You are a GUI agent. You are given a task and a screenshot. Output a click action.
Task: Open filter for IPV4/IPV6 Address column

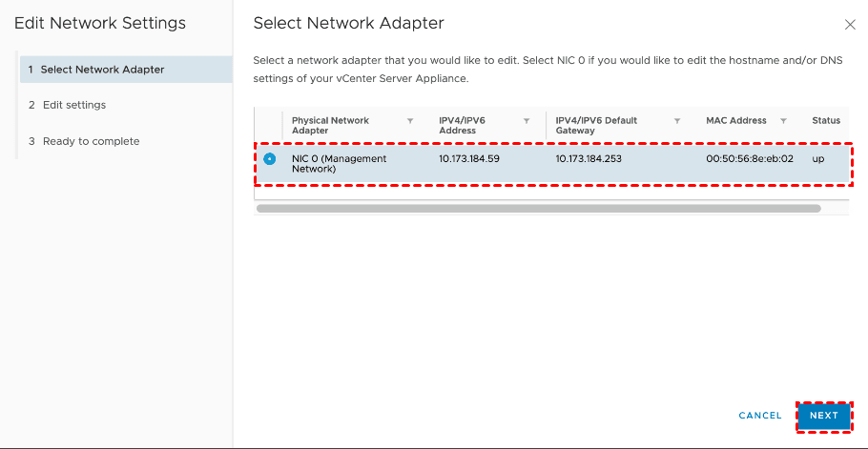click(x=527, y=121)
